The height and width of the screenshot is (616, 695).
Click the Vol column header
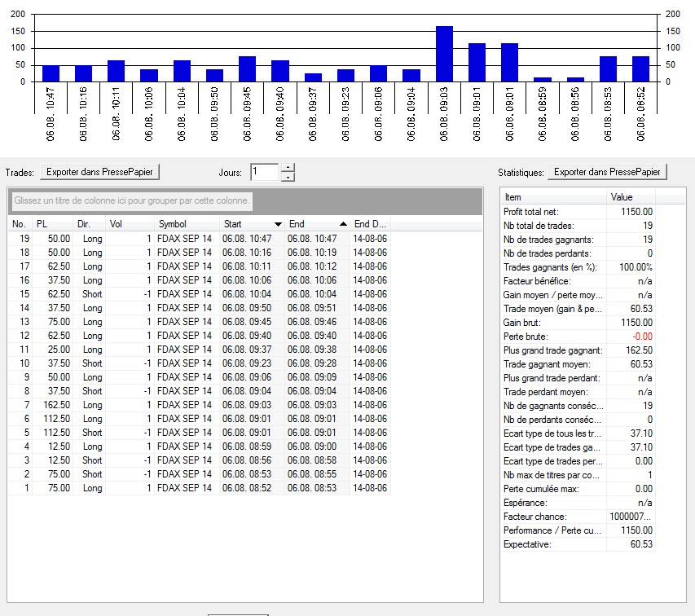(x=129, y=224)
